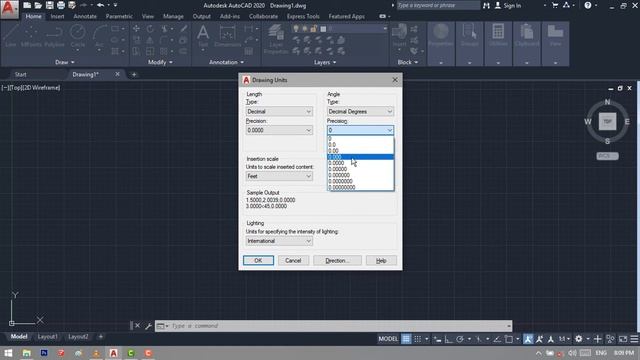Viewport: 640px width, 360px height.
Task: Switch to the Insert ribbon tab
Action: 58,16
